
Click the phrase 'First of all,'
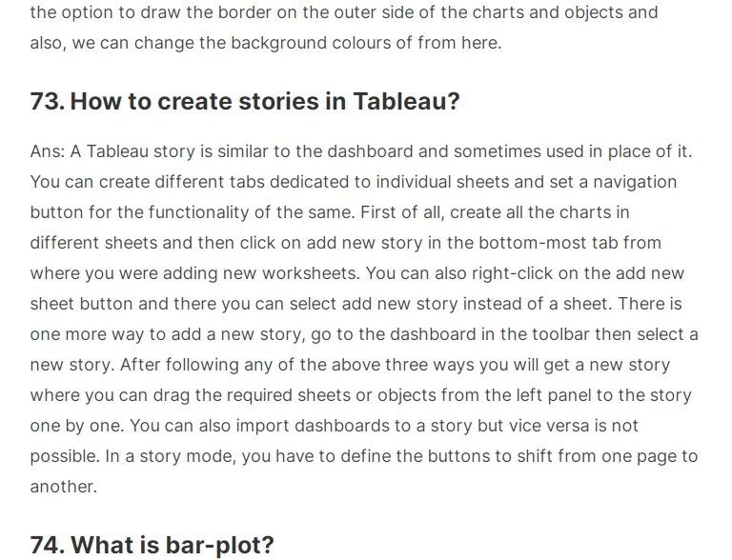[x=402, y=212]
